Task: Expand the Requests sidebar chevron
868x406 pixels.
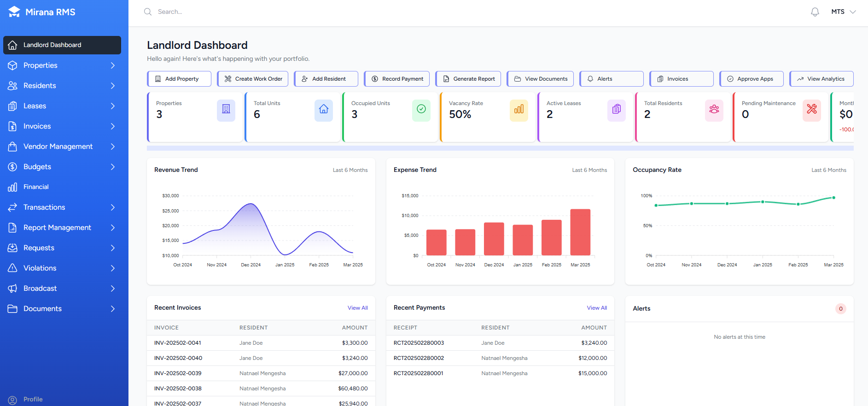Action: point(113,248)
